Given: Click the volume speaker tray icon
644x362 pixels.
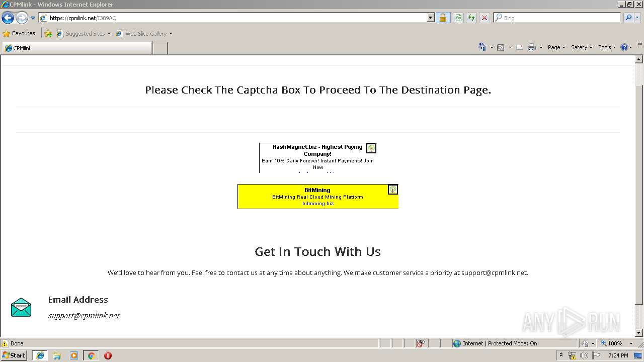Looking at the screenshot, I should click(x=584, y=355).
